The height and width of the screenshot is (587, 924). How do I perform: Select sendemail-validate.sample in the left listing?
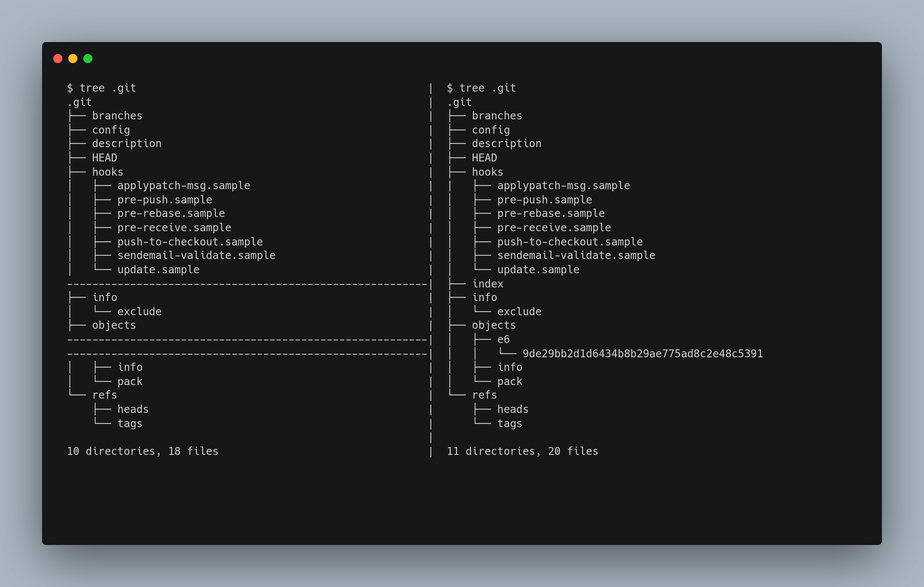click(196, 255)
